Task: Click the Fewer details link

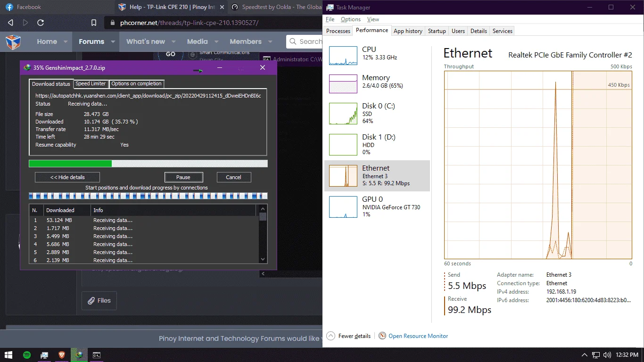Action: (355, 336)
